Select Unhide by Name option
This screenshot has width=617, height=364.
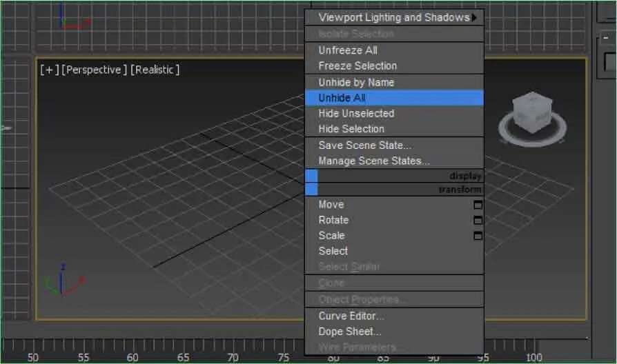pos(394,83)
